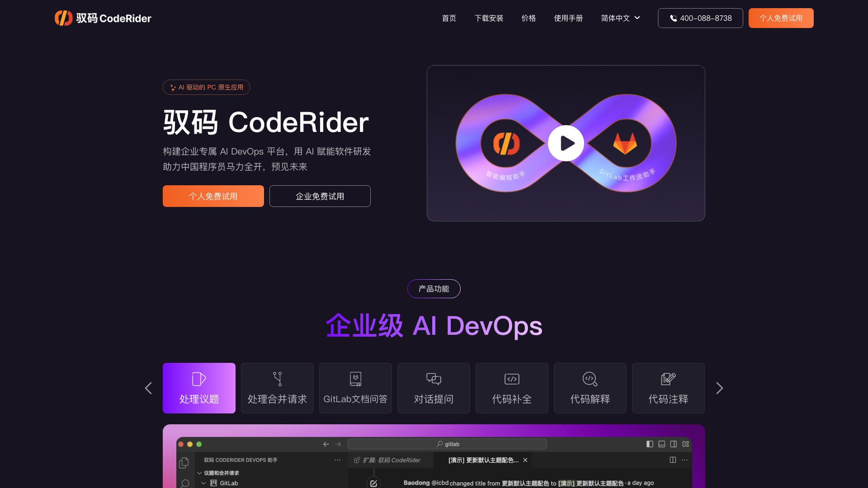This screenshot has height=488, width=868.
Task: Click the CodeRider logo in header
Action: click(x=103, y=18)
